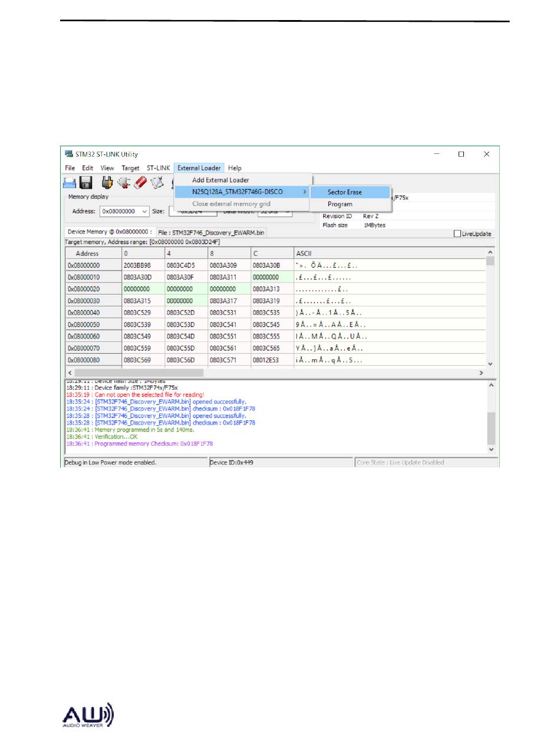Click the Open file toolbar icon
560x743 pixels.
70,183
